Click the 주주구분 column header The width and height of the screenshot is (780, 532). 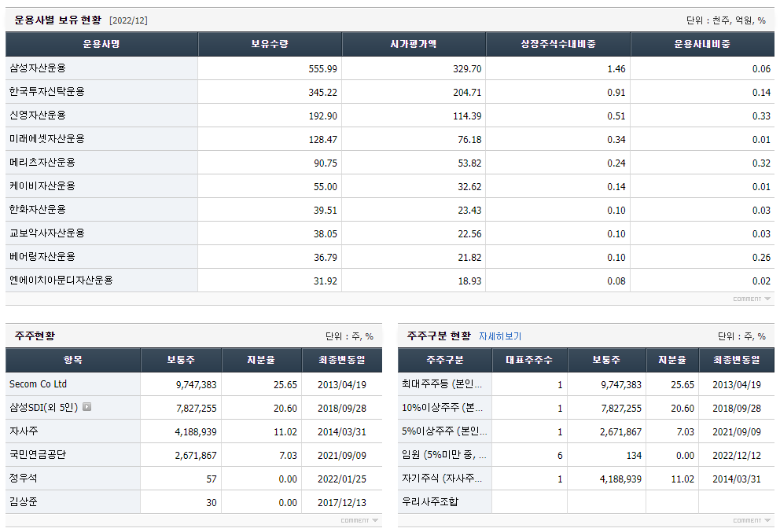tap(445, 360)
